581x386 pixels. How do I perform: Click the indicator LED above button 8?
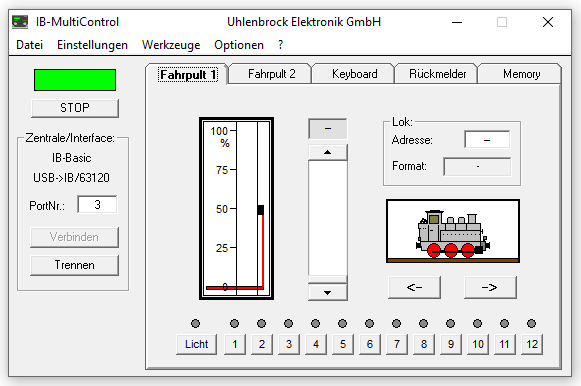424,323
